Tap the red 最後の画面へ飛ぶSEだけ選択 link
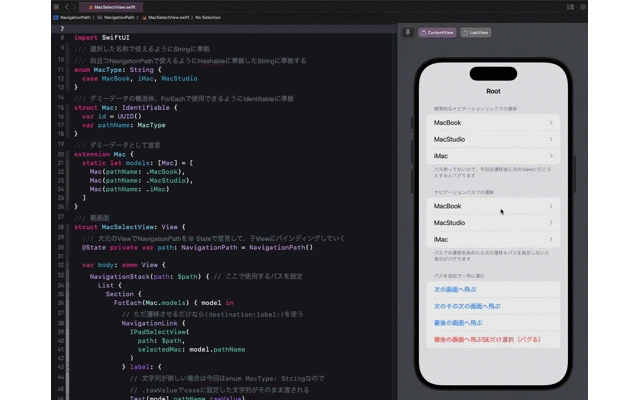640x400 pixels. pos(487,340)
